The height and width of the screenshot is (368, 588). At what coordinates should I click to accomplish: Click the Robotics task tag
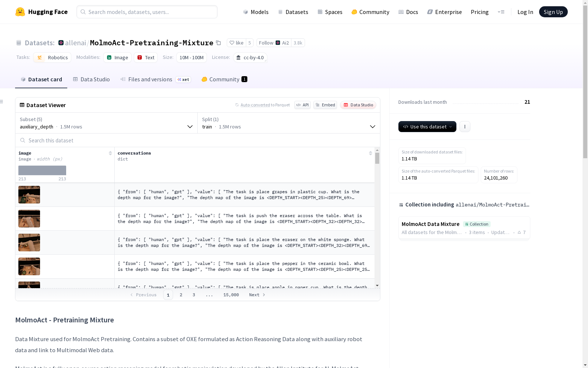52,57
